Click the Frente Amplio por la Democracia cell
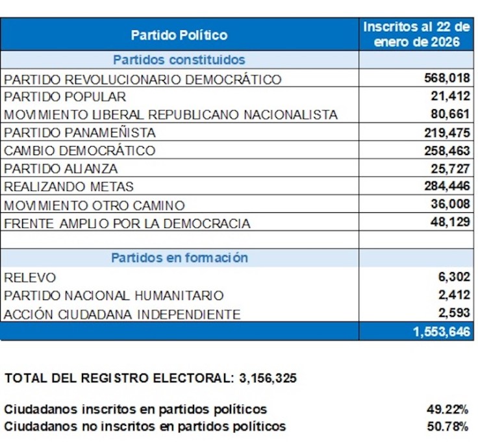 (127, 223)
